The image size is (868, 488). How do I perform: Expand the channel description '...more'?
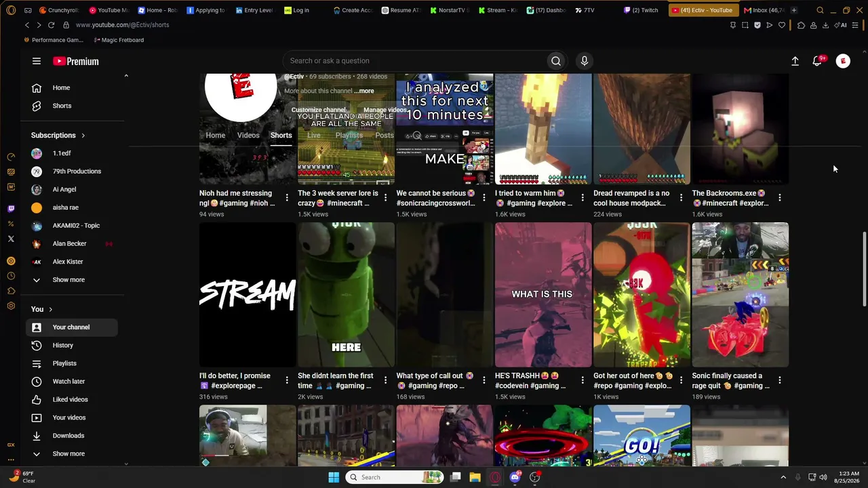[365, 91]
